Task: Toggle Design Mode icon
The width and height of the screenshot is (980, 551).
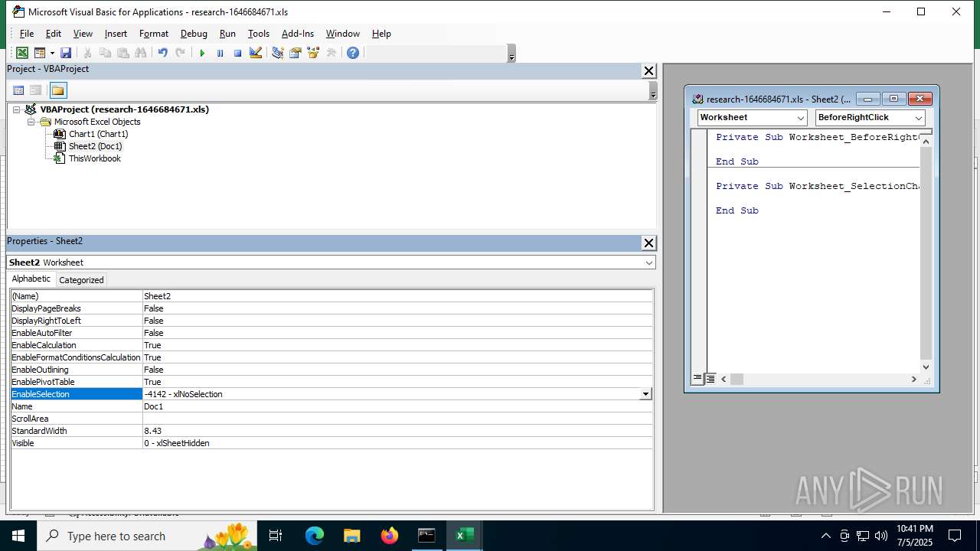Action: click(256, 53)
